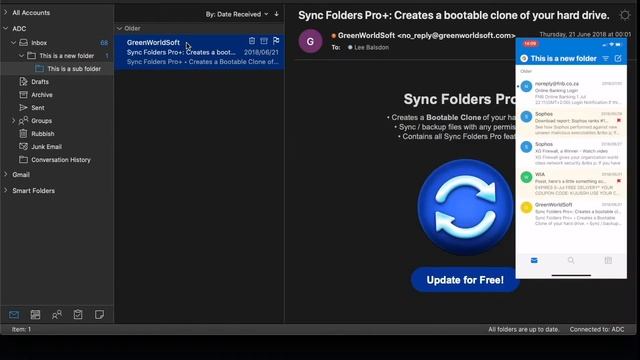Tap the Sophos 'Download report' email on the phone
This screenshot has height=360, width=640.
tap(571, 123)
